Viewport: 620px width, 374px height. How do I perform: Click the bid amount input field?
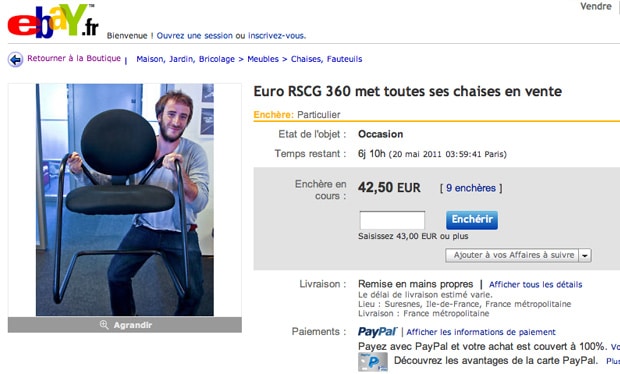(392, 220)
